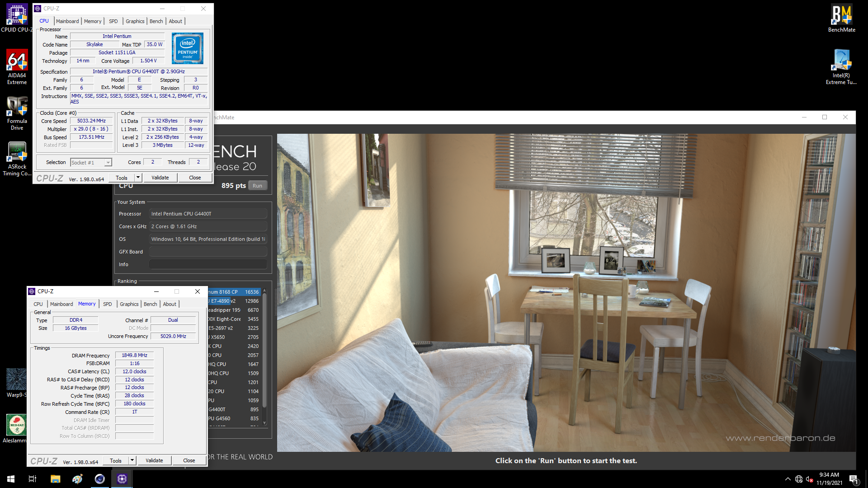
Task: Open File Explorer from taskbar
Action: tap(55, 479)
